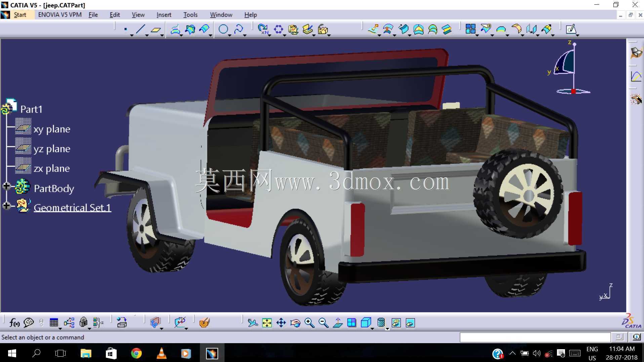Expand the Geometrical Set.1 node
The height and width of the screenshot is (362, 644).
click(x=6, y=206)
